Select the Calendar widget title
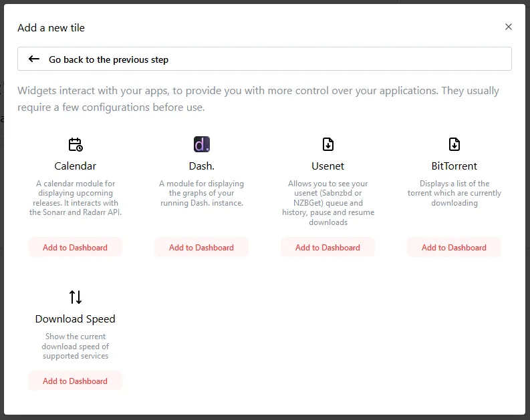This screenshot has width=530, height=420. point(75,166)
